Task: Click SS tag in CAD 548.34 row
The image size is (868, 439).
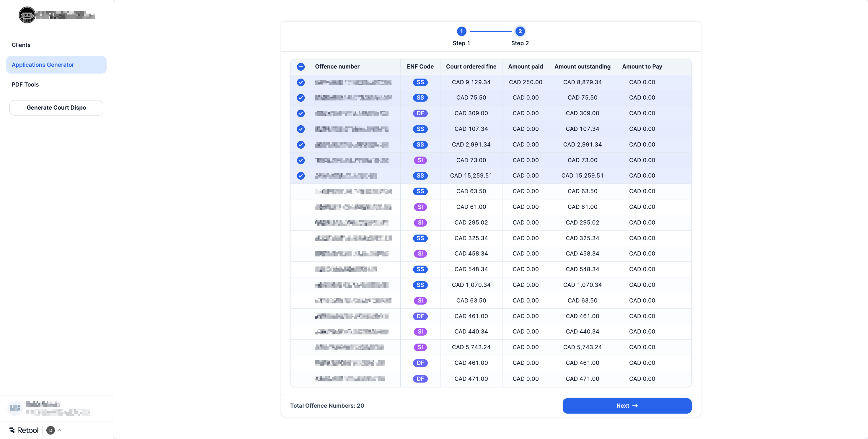Action: point(420,269)
